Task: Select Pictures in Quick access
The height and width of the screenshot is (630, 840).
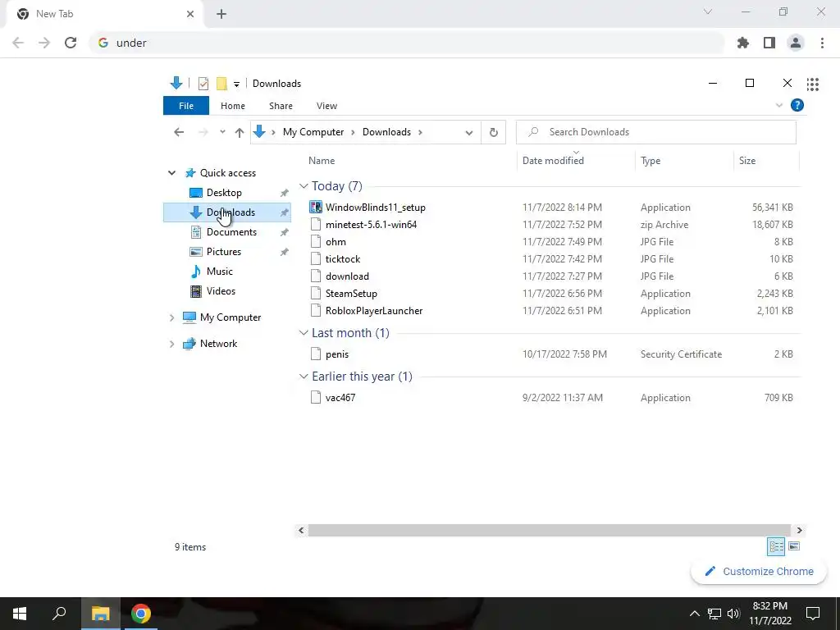Action: (x=224, y=251)
